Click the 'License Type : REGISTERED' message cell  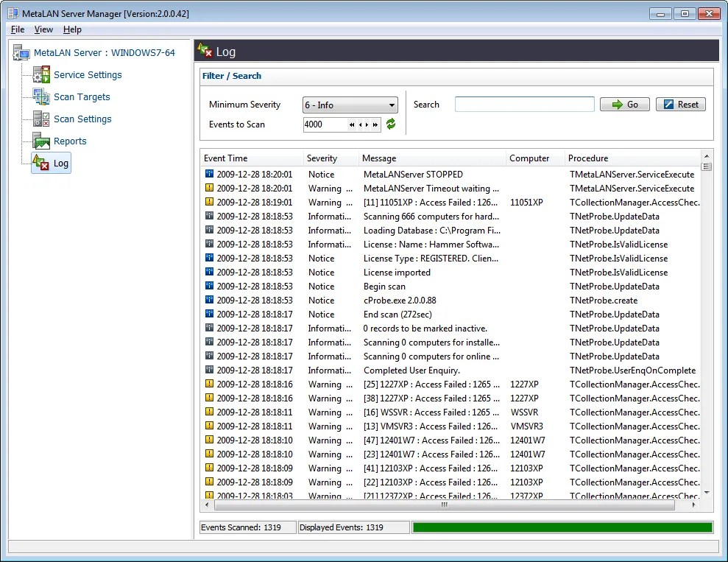[x=431, y=259]
